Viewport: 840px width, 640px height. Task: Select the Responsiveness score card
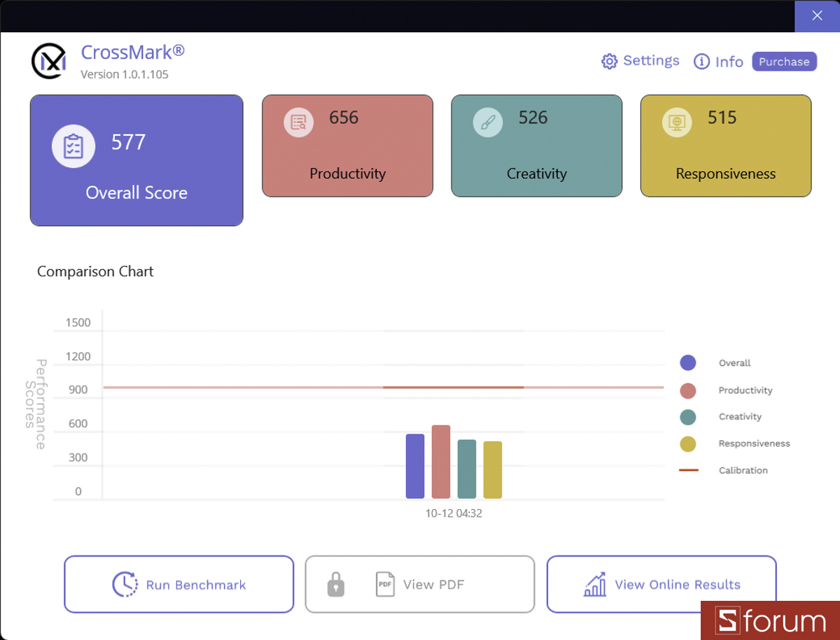tap(726, 145)
